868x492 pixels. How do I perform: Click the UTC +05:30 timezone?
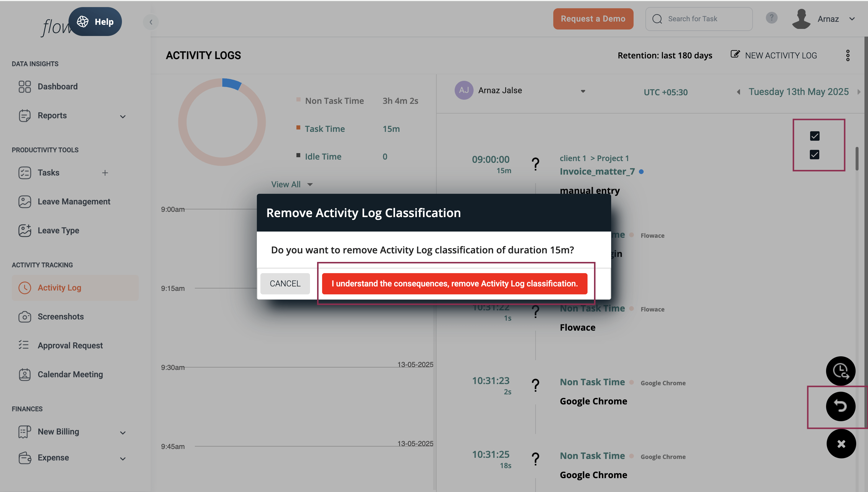pyautogui.click(x=665, y=92)
